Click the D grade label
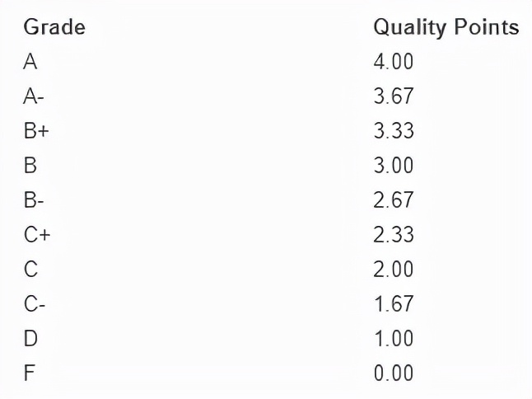The image size is (532, 399). [x=31, y=339]
